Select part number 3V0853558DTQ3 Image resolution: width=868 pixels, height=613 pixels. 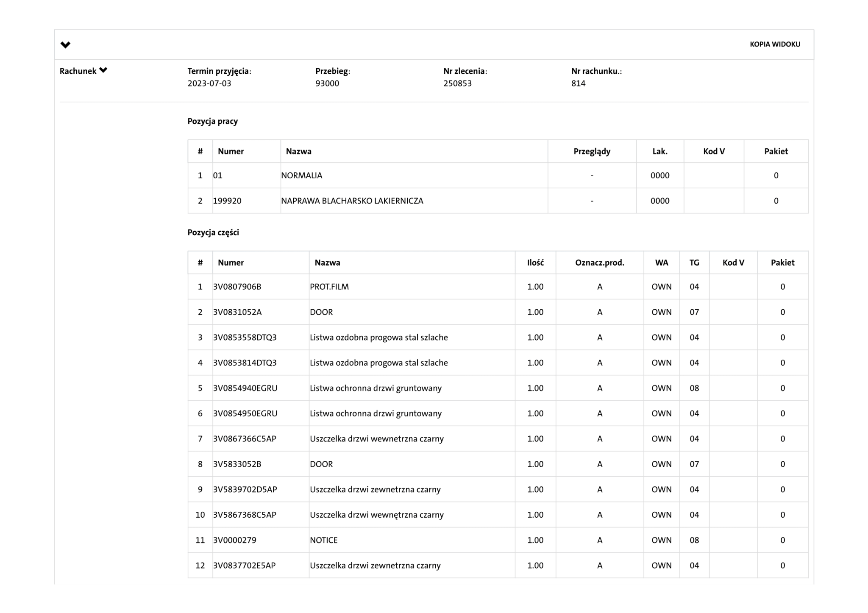pyautogui.click(x=245, y=338)
